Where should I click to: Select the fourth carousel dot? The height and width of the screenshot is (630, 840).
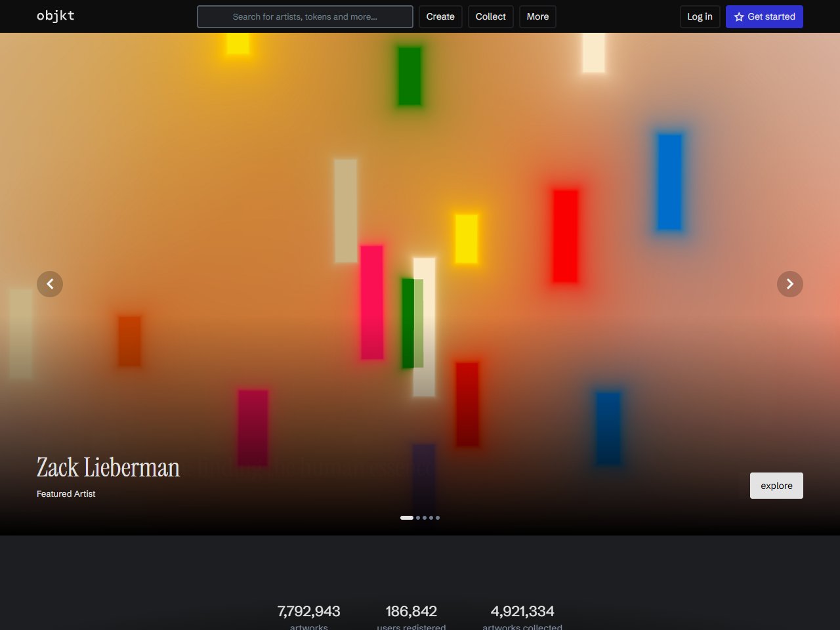tap(430, 517)
